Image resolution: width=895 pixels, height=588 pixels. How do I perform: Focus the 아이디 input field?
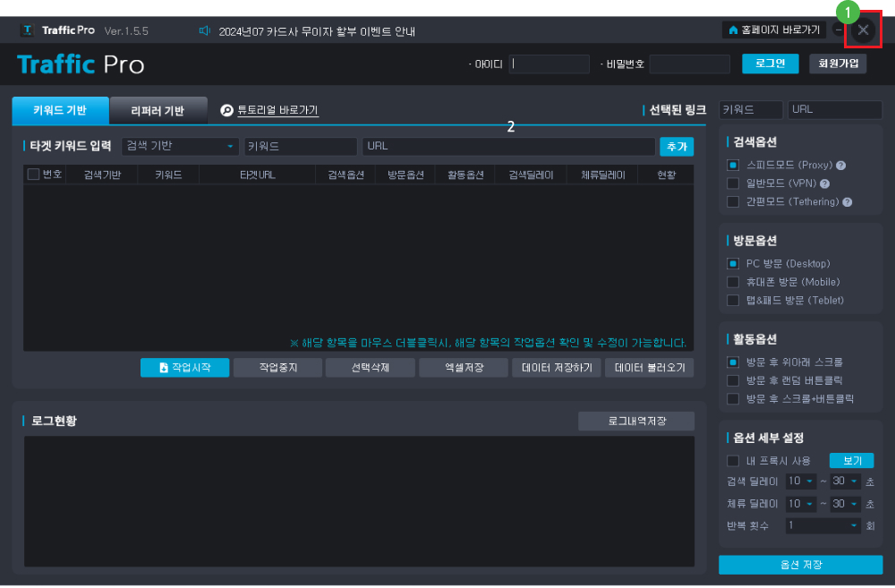click(x=550, y=64)
